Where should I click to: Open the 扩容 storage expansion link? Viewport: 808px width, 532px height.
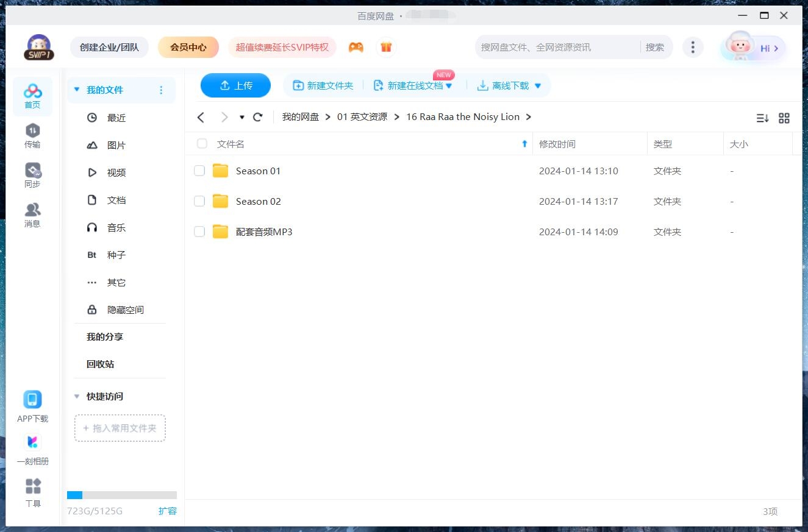(168, 511)
